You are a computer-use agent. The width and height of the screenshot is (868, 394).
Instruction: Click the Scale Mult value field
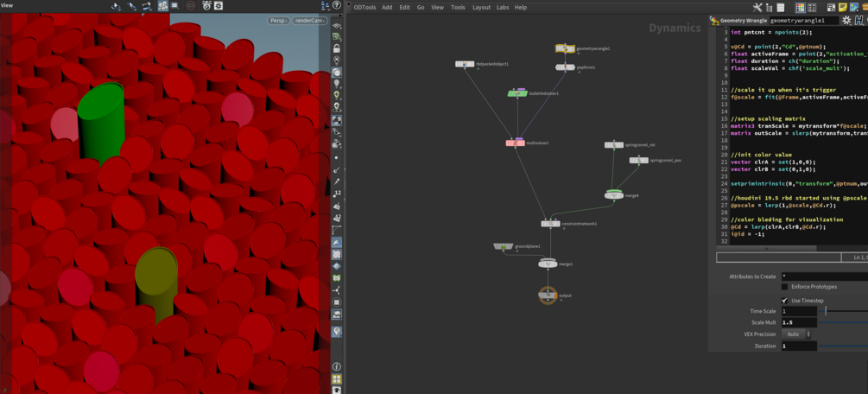pyautogui.click(x=799, y=322)
